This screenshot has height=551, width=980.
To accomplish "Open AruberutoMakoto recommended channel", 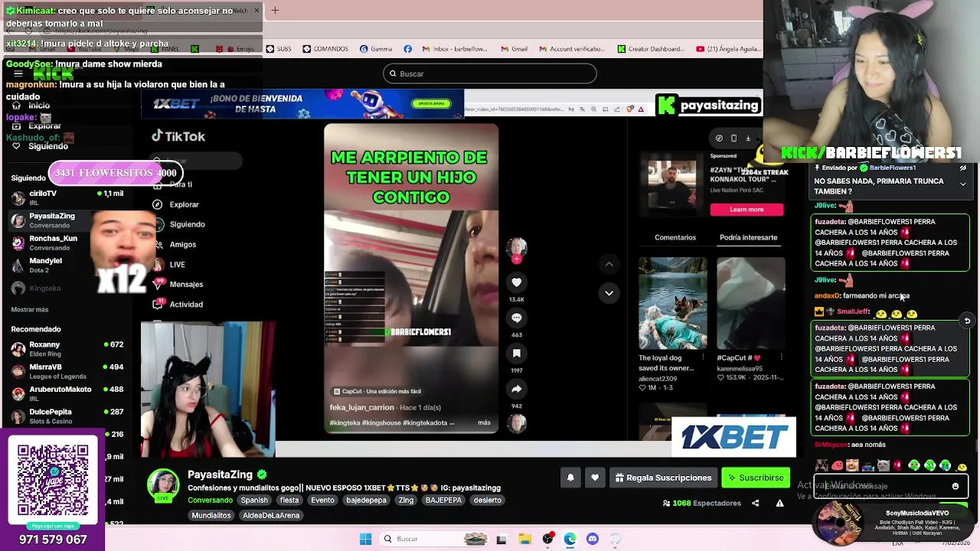I will click(67, 393).
